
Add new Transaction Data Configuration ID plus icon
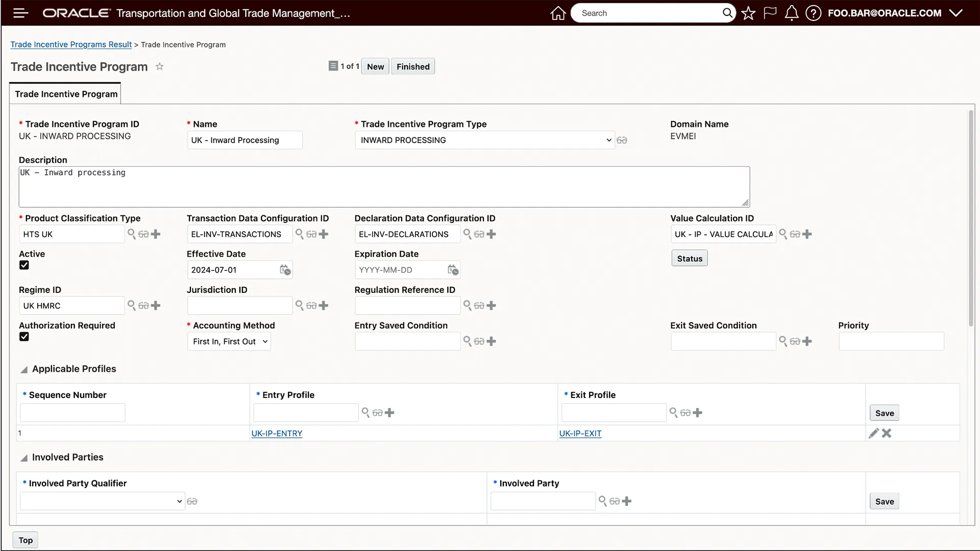[x=324, y=234]
